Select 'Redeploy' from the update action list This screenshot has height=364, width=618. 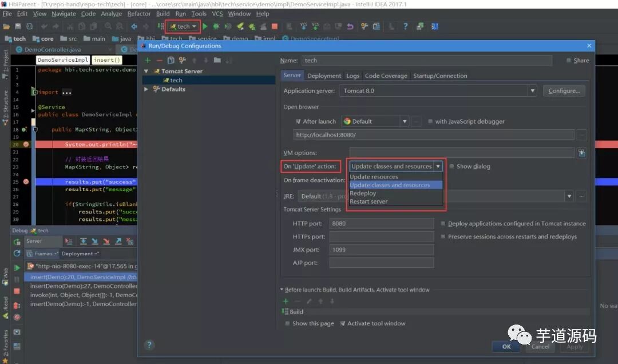click(x=396, y=193)
